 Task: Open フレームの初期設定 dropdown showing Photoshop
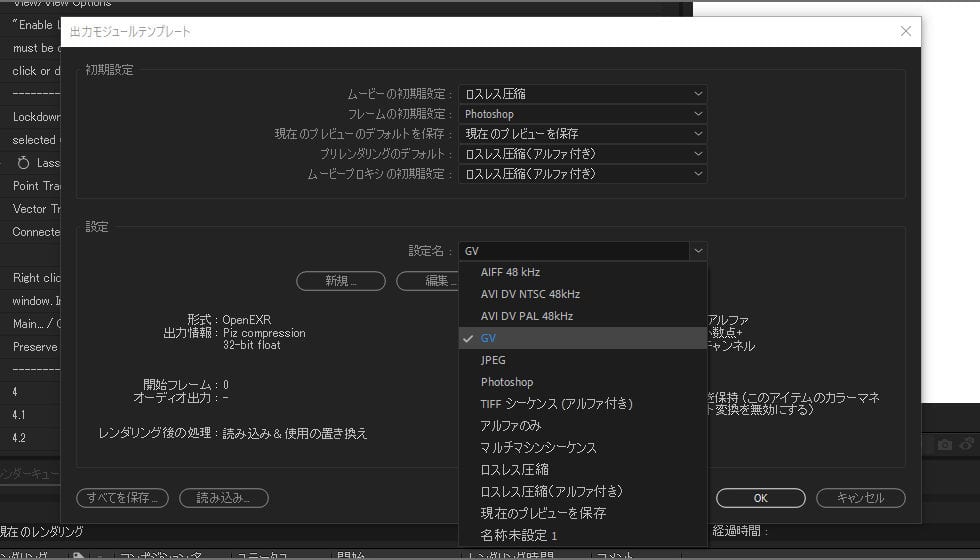point(582,114)
